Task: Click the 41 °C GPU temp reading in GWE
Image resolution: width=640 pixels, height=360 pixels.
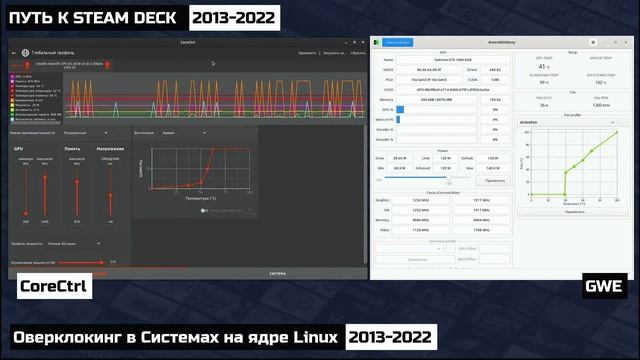Action: tap(544, 67)
